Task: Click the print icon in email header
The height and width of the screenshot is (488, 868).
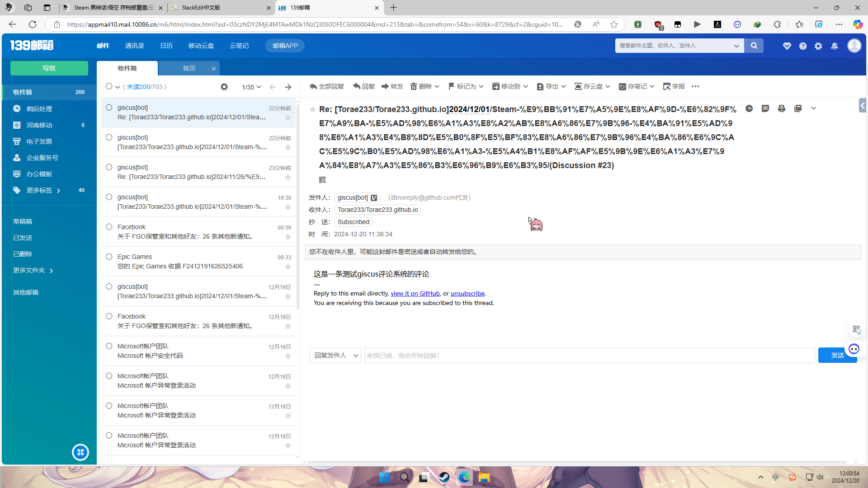Action: [x=782, y=108]
